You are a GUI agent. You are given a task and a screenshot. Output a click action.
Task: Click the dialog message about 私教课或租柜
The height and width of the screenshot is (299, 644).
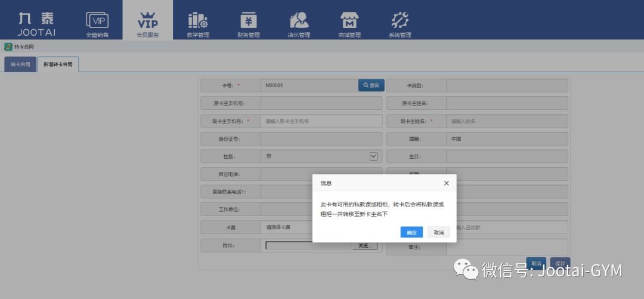pos(382,209)
